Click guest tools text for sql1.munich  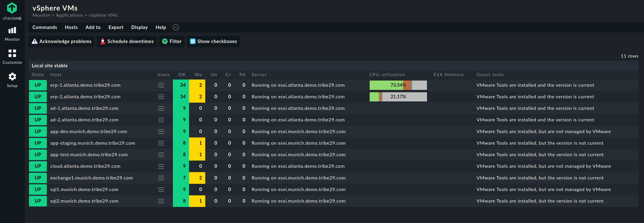tap(544, 190)
